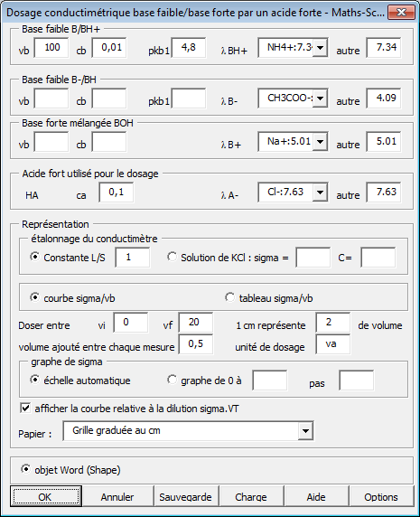Viewport: 420px width, 517px height.
Task: Click the empty pkb1 field in Base faible B-/BH
Action: pyautogui.click(x=189, y=99)
